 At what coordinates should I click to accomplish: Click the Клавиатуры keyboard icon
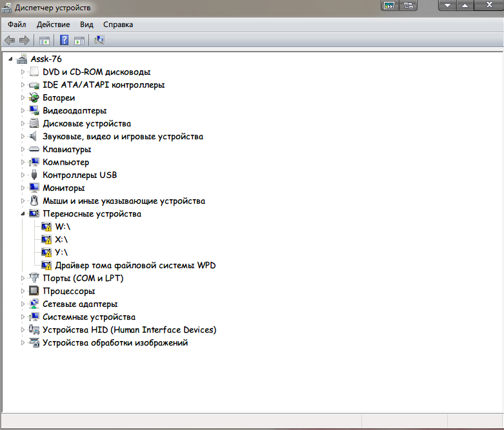coord(34,149)
